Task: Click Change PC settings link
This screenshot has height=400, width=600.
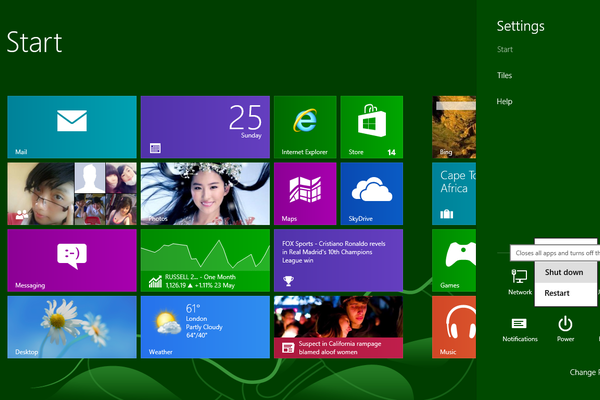Action: [x=584, y=372]
